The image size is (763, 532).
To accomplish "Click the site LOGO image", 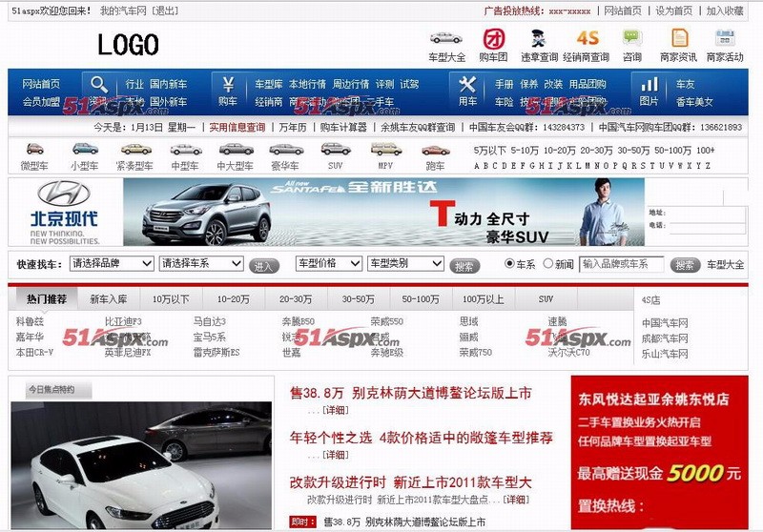I will (x=128, y=44).
